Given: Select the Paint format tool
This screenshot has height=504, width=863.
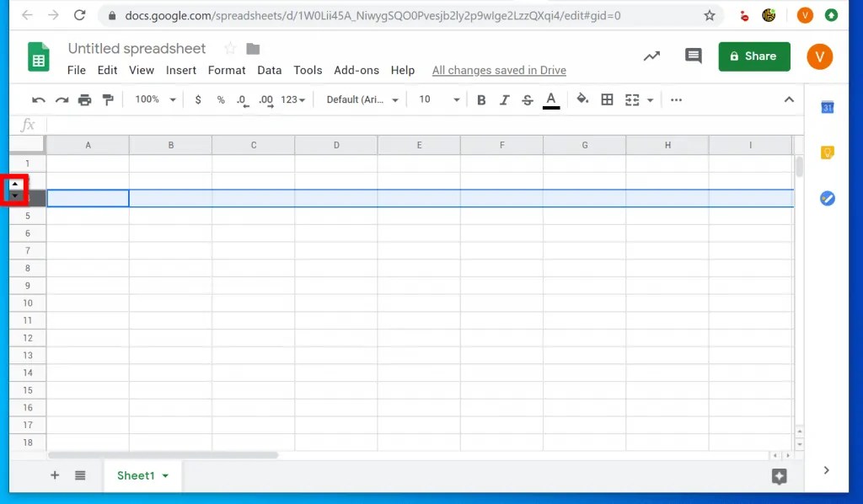Looking at the screenshot, I should pos(108,99).
